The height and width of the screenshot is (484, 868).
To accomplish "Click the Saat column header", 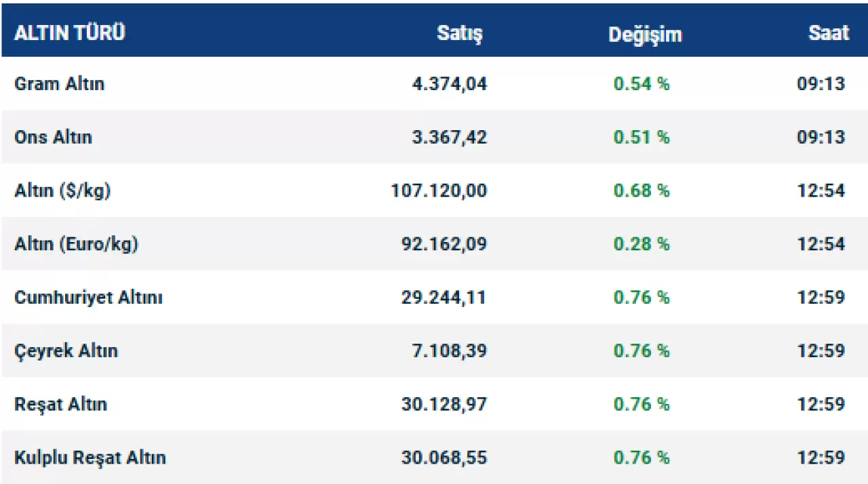I will click(x=828, y=33).
